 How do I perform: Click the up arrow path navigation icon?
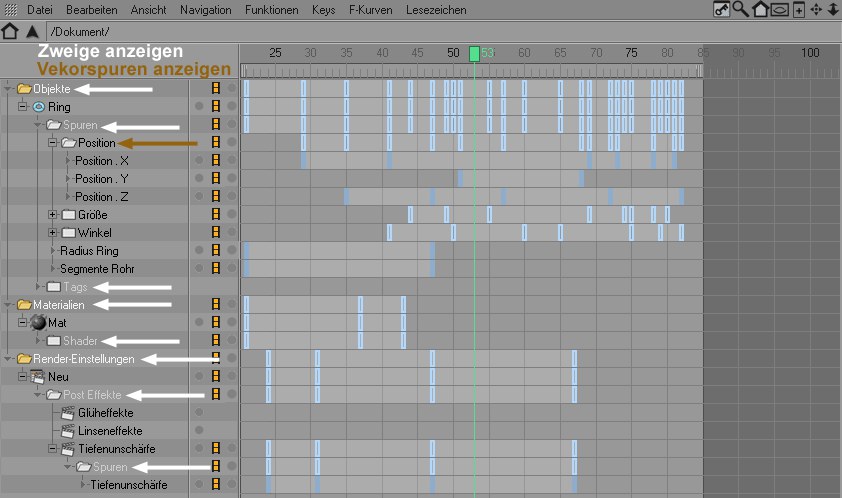pyautogui.click(x=31, y=32)
